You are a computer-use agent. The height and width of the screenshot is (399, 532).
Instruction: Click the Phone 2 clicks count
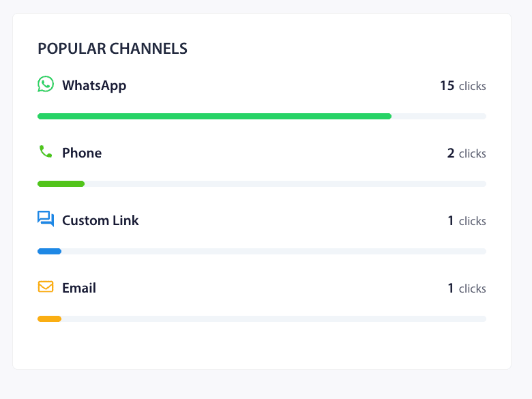[467, 153]
